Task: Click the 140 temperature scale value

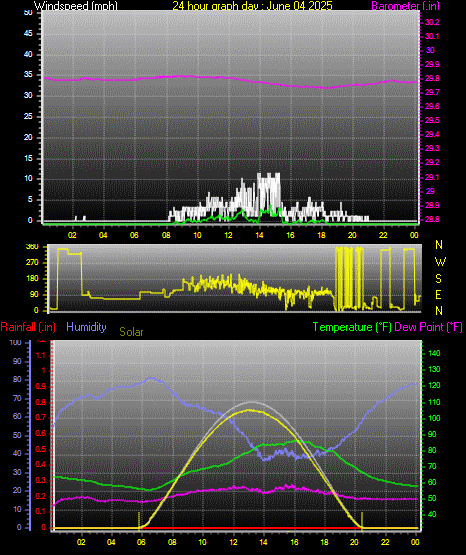Action: point(434,353)
